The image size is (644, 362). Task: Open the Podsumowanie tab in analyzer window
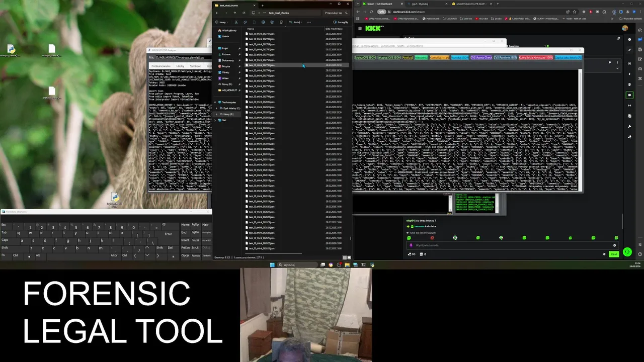161,66
